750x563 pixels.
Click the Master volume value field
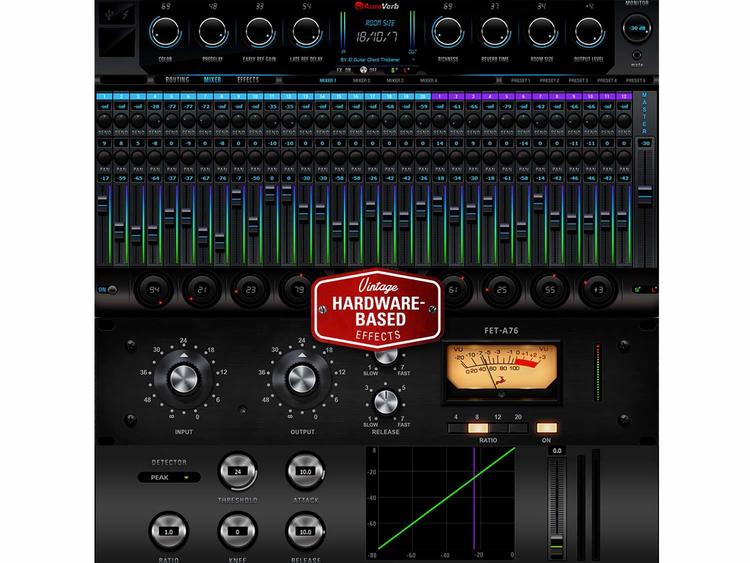(x=645, y=143)
